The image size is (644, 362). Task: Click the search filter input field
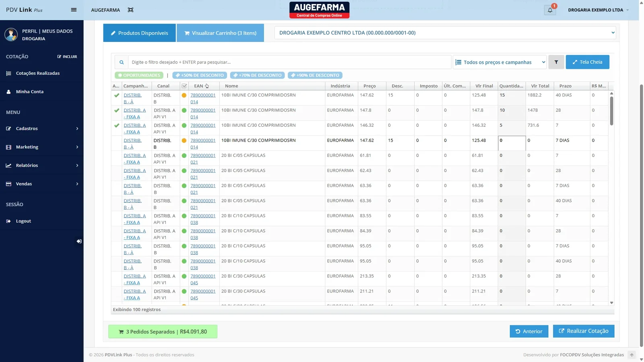point(289,62)
